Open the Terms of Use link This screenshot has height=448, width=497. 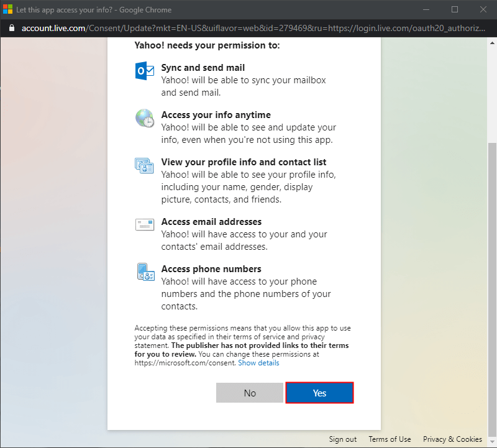click(x=390, y=439)
